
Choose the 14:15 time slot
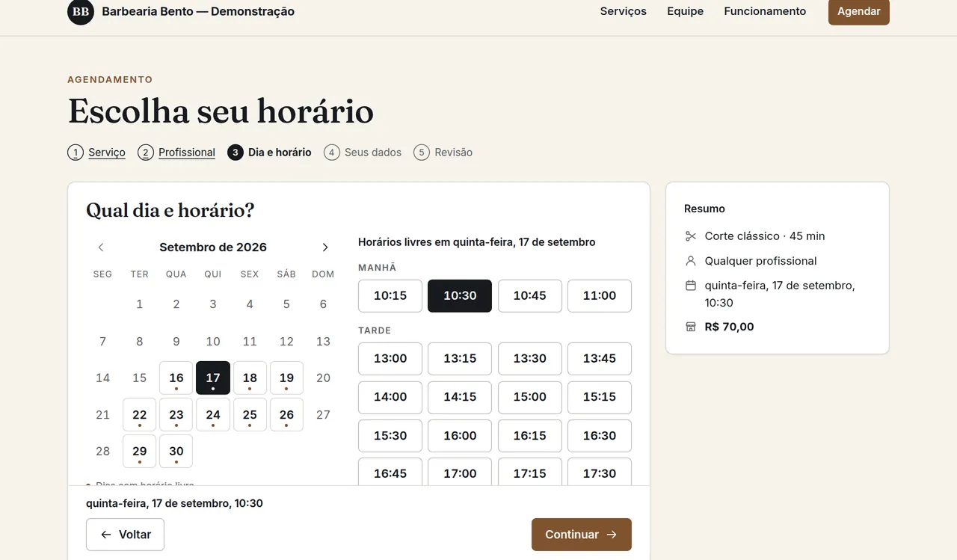(x=460, y=397)
